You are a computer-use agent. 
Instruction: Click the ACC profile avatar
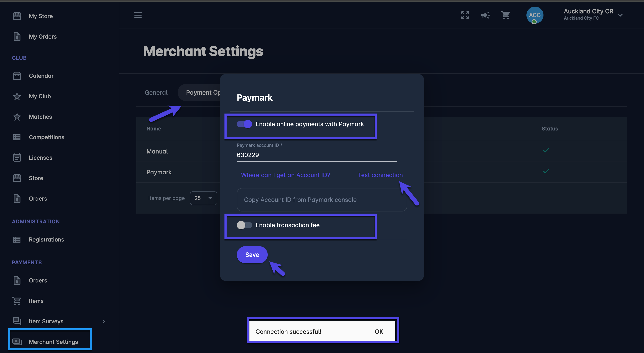tap(535, 15)
